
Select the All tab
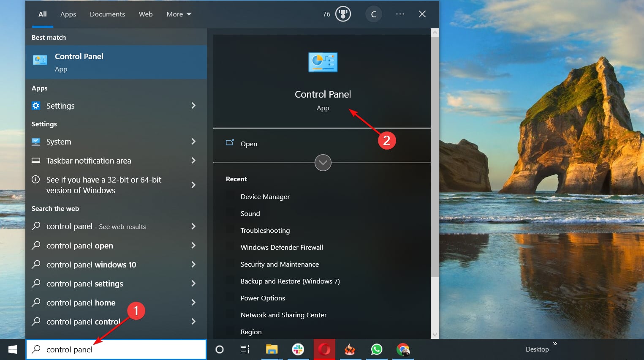[43, 14]
